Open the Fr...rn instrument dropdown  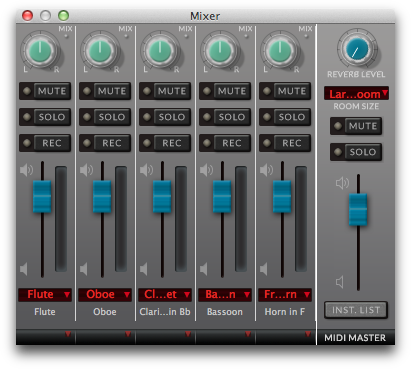285,295
